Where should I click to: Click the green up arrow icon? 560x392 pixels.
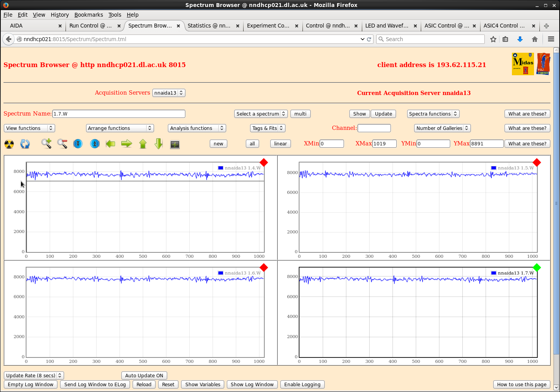pos(143,144)
